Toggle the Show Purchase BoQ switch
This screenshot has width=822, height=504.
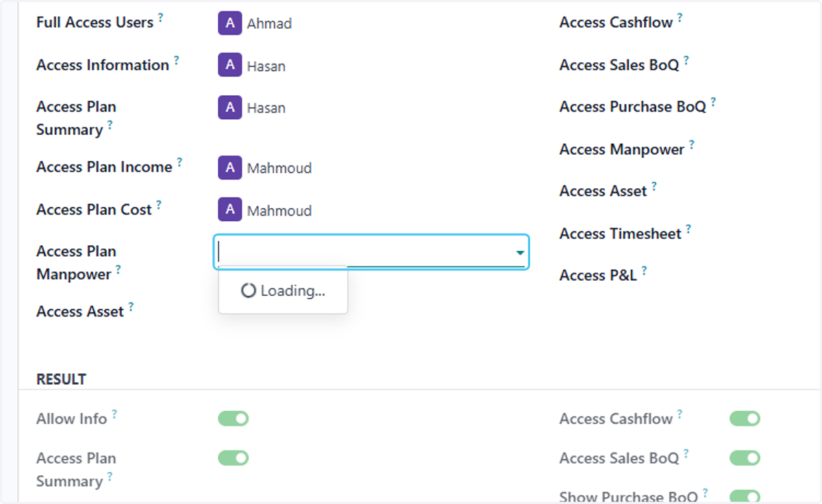point(745,496)
